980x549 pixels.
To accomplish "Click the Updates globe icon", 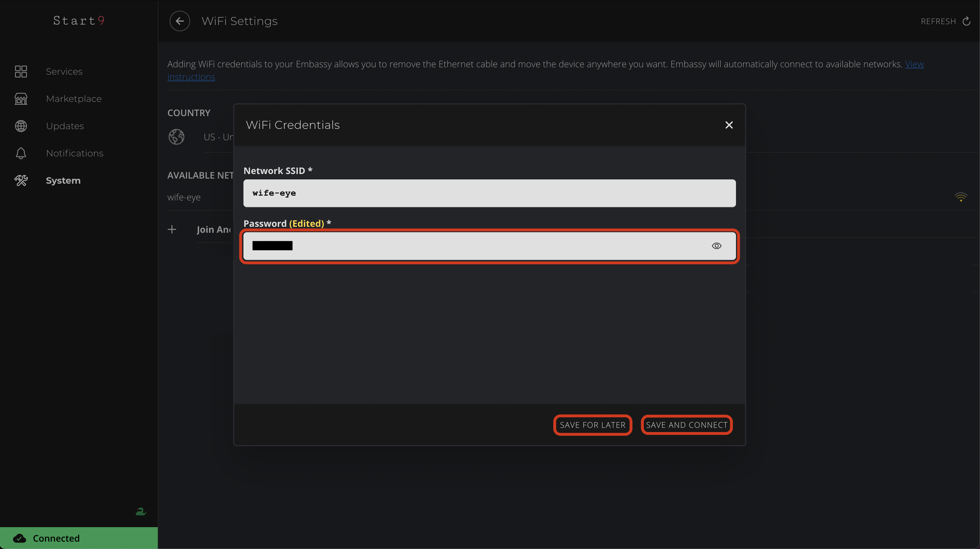I will (21, 126).
